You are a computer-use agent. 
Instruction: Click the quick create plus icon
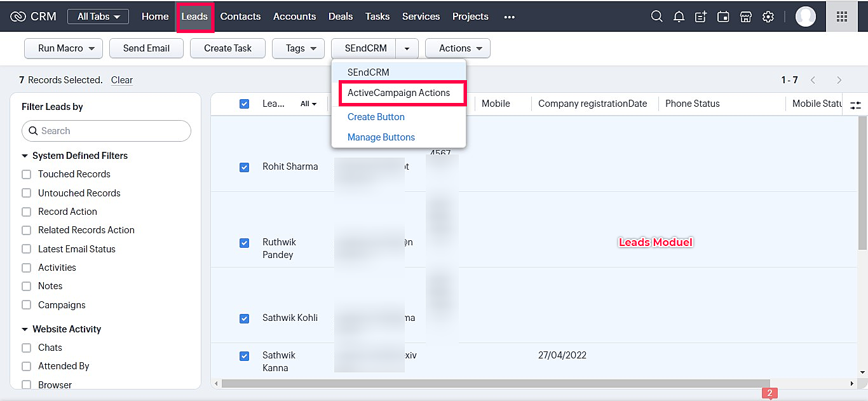coord(701,17)
